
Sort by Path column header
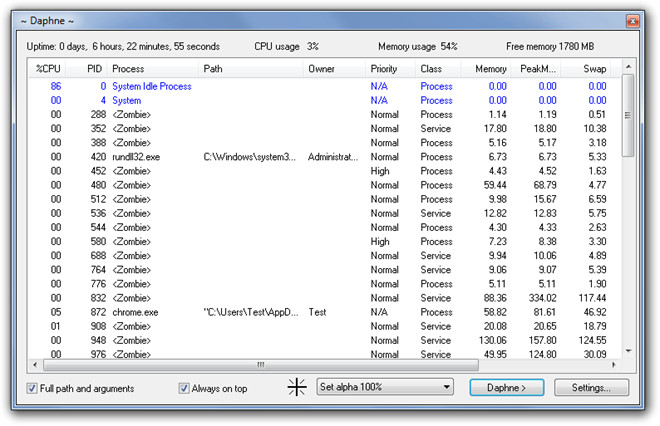click(250, 69)
